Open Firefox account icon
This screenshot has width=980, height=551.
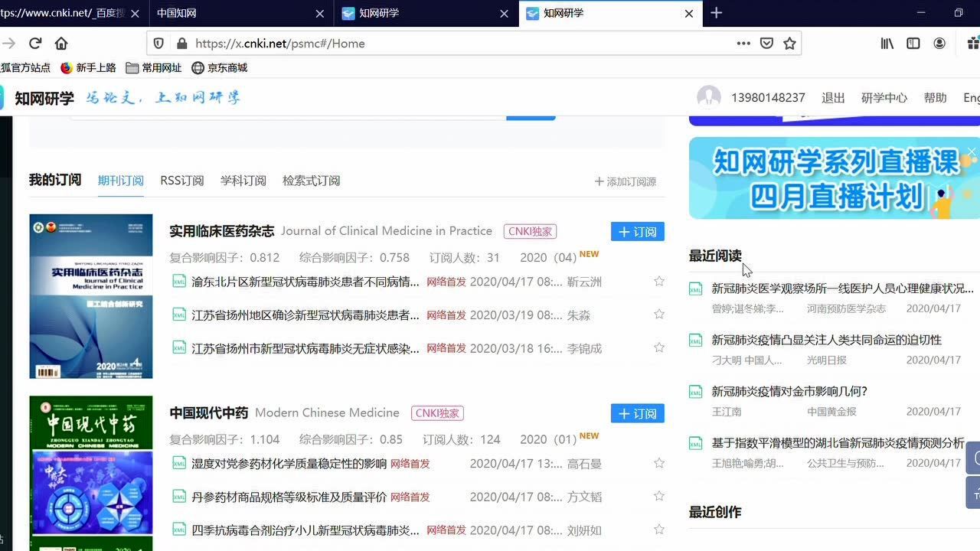[x=939, y=44]
